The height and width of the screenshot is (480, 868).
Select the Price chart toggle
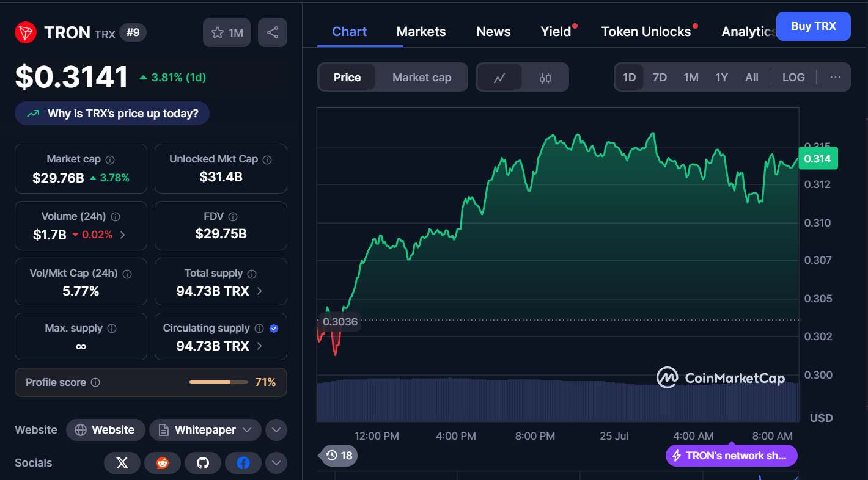pyautogui.click(x=347, y=78)
